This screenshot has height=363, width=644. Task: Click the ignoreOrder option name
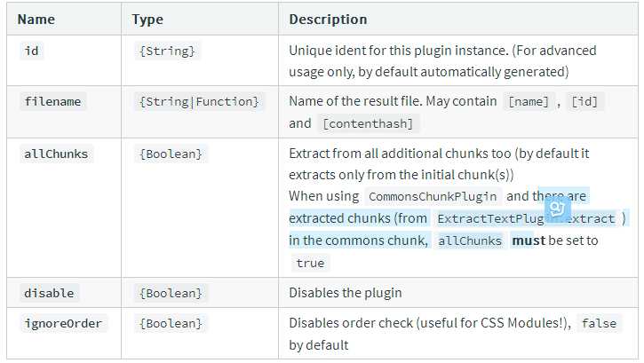pos(63,323)
